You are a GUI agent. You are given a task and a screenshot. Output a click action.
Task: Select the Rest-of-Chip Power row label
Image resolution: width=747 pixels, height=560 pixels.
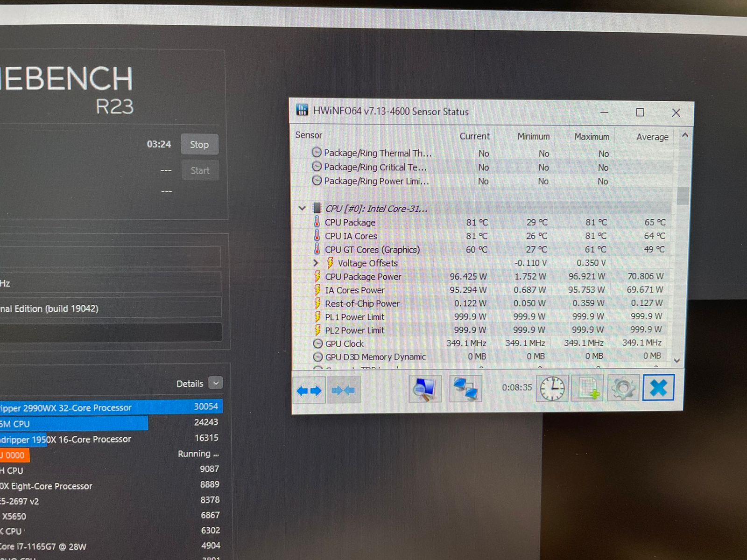pyautogui.click(x=362, y=303)
